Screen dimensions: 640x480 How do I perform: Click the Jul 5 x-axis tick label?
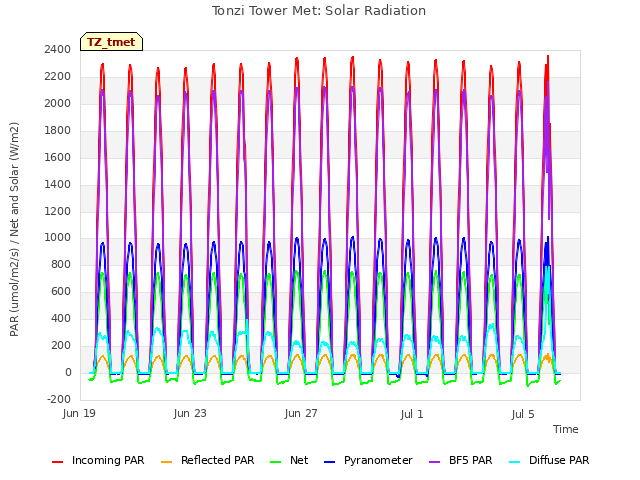(523, 414)
